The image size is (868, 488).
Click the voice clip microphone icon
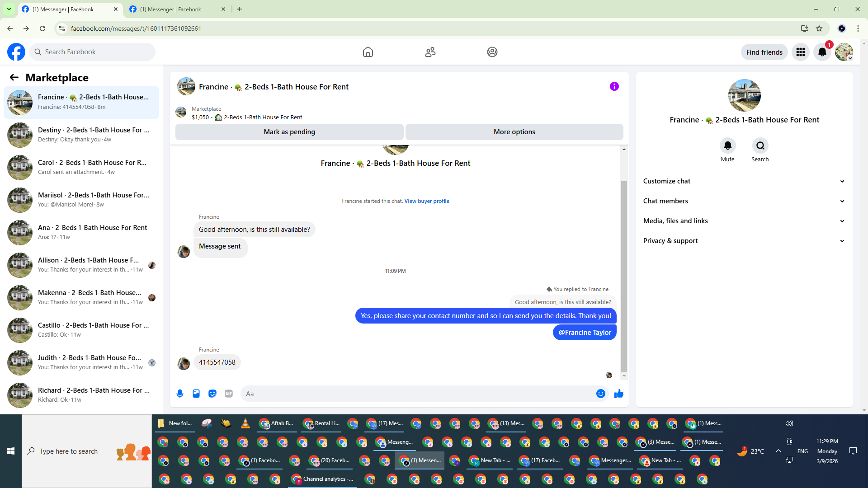coord(180,394)
